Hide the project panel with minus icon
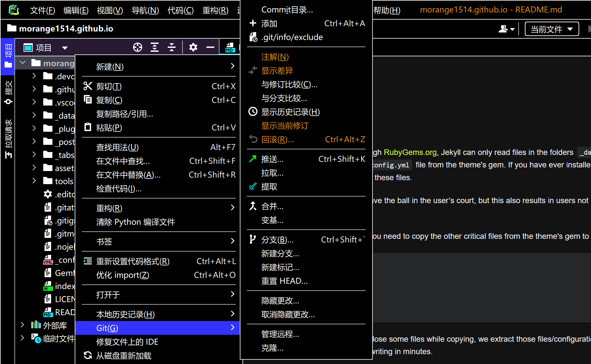This screenshot has height=364, width=591. click(x=210, y=48)
